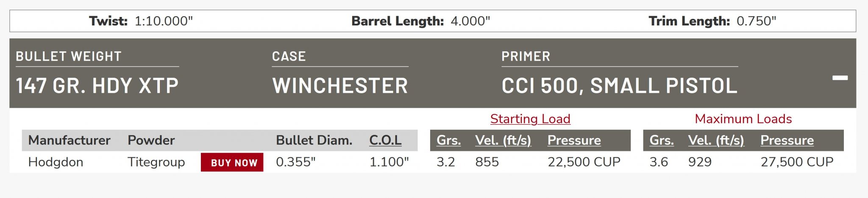This screenshot has width=868, height=198.
Task: Click the Trim Length value 0.750"
Action: [x=756, y=21]
